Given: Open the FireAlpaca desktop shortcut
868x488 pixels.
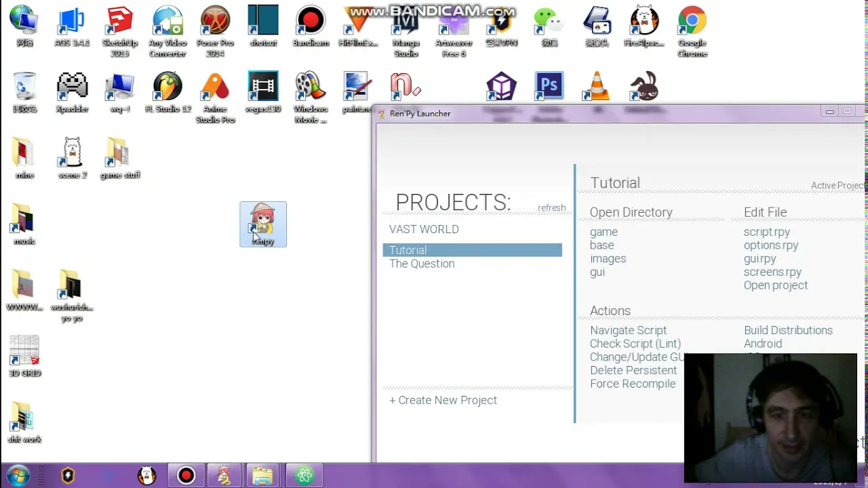Looking at the screenshot, I should click(644, 27).
